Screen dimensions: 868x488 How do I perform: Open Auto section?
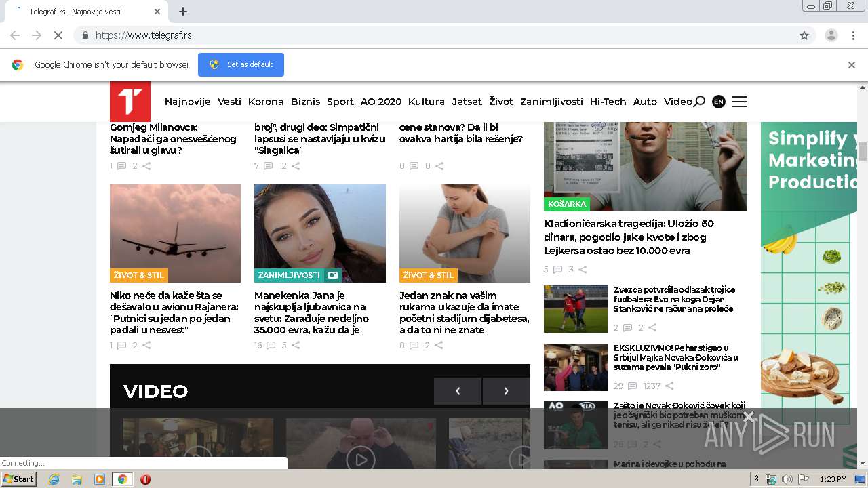(x=645, y=102)
